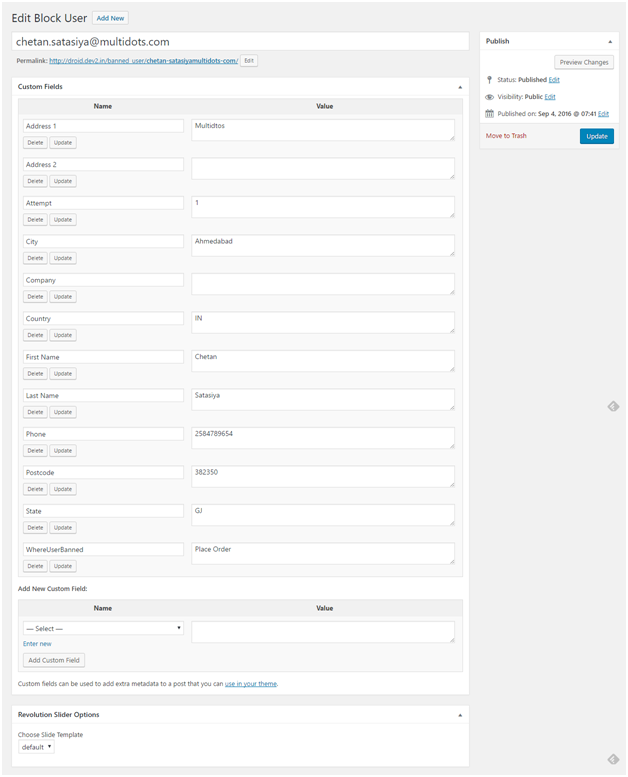This screenshot has width=628, height=777.
Task: Update the Phone custom field
Action: pos(63,451)
